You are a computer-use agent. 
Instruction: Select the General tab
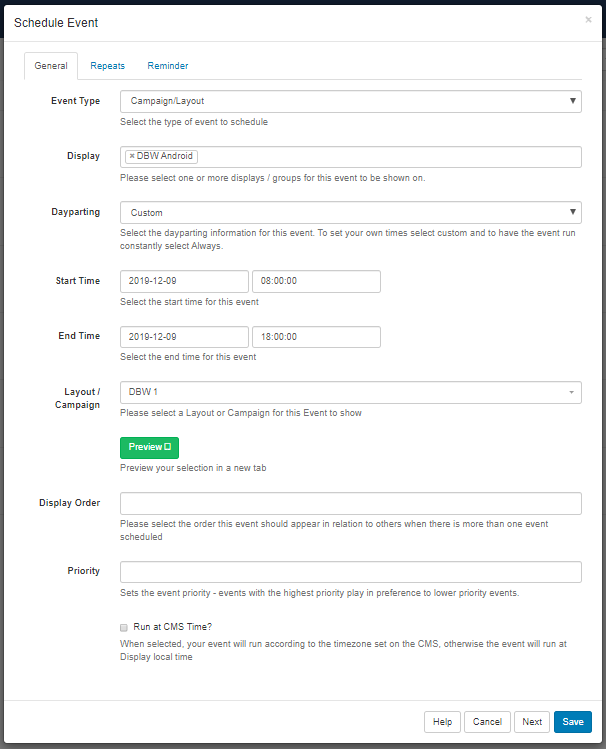[51, 66]
